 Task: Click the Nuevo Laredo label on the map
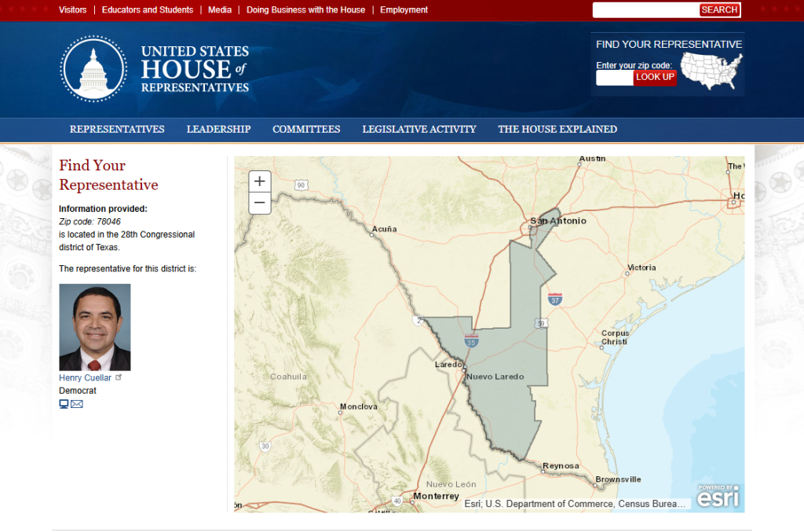[x=495, y=377]
